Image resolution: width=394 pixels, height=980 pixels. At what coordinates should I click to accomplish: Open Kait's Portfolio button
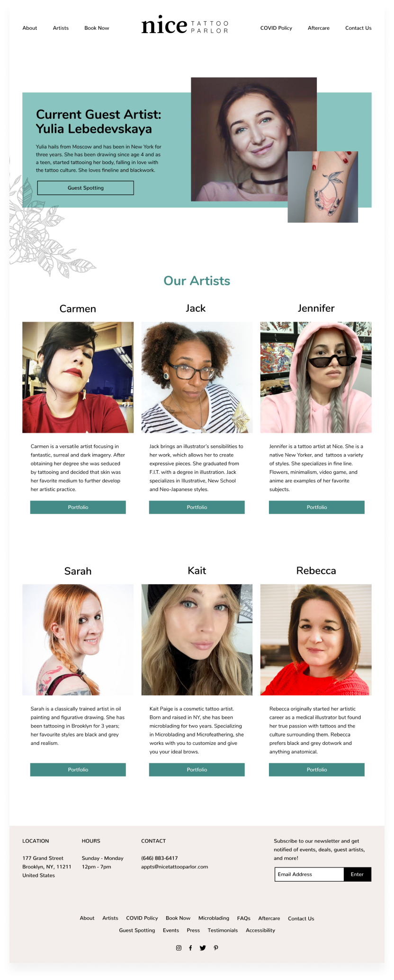click(197, 770)
